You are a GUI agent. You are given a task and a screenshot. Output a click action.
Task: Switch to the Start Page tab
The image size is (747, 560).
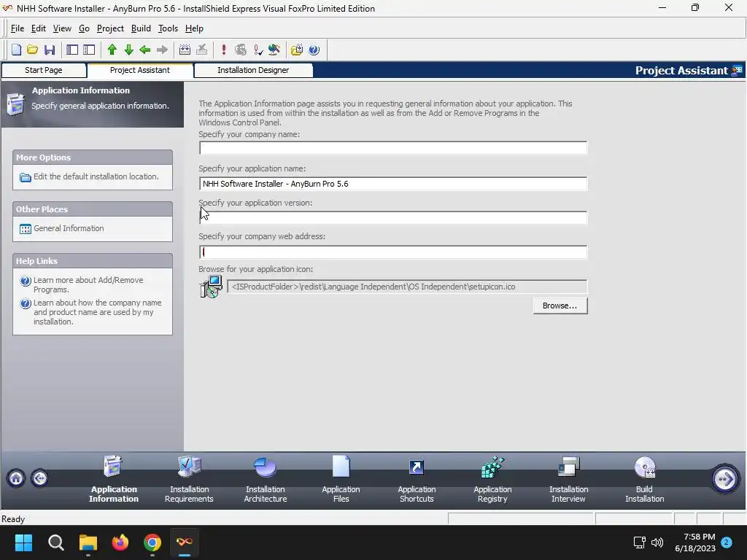(43, 70)
